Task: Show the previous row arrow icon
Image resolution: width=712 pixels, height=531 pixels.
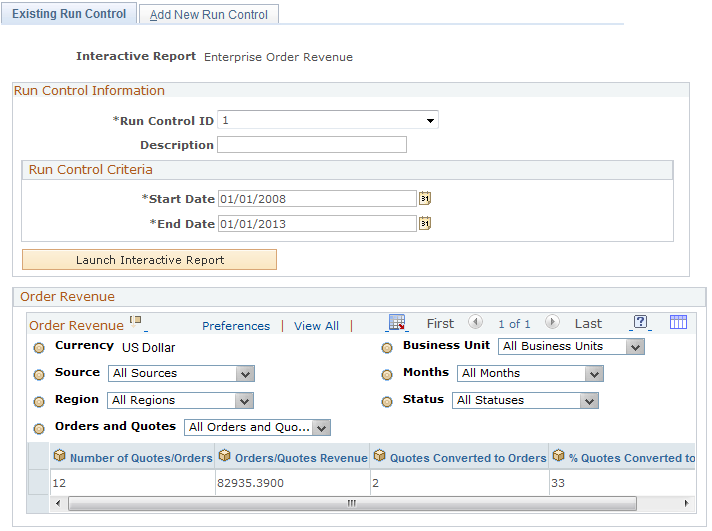Action: click(x=475, y=323)
